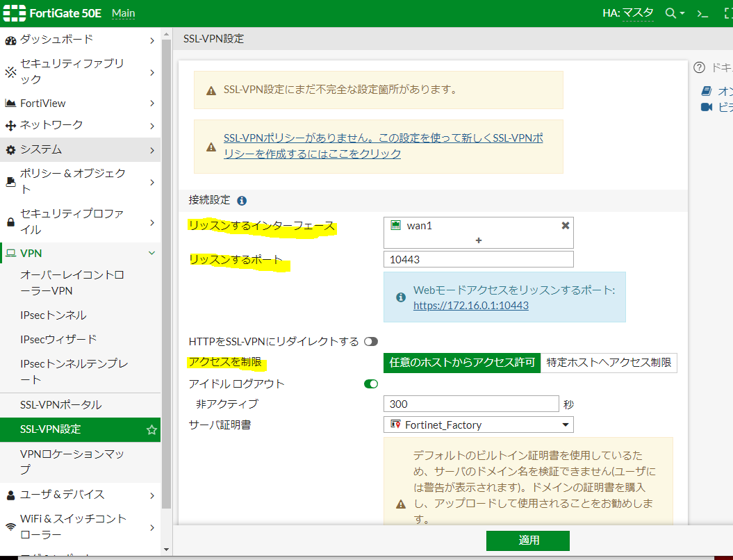This screenshot has height=560, width=733.
Task: Expand the システム chevron
Action: 152,150
